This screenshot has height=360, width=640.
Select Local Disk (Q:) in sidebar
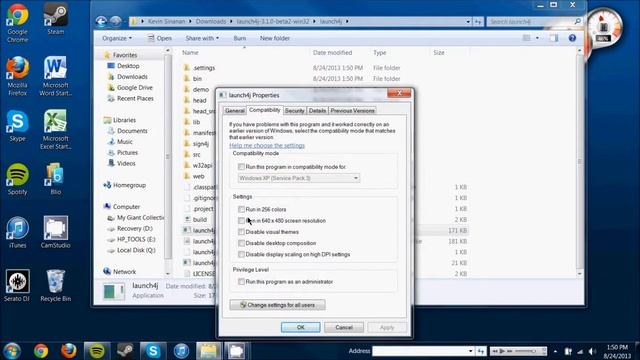(x=136, y=250)
